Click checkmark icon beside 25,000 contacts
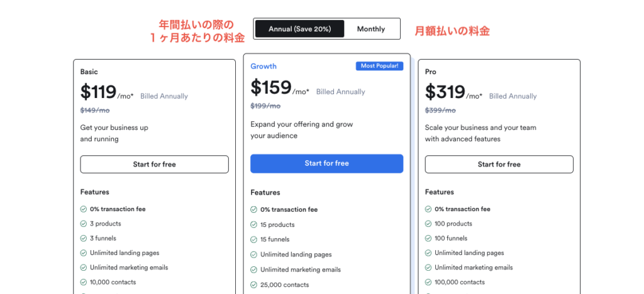644x294 pixels. click(254, 285)
